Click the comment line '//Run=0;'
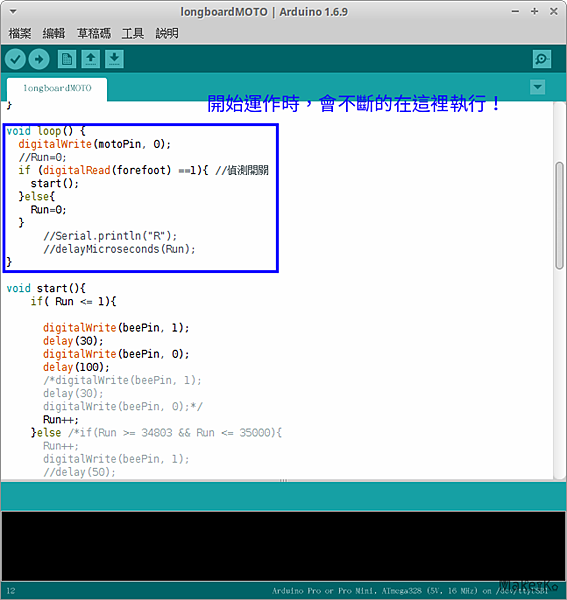 [42, 157]
